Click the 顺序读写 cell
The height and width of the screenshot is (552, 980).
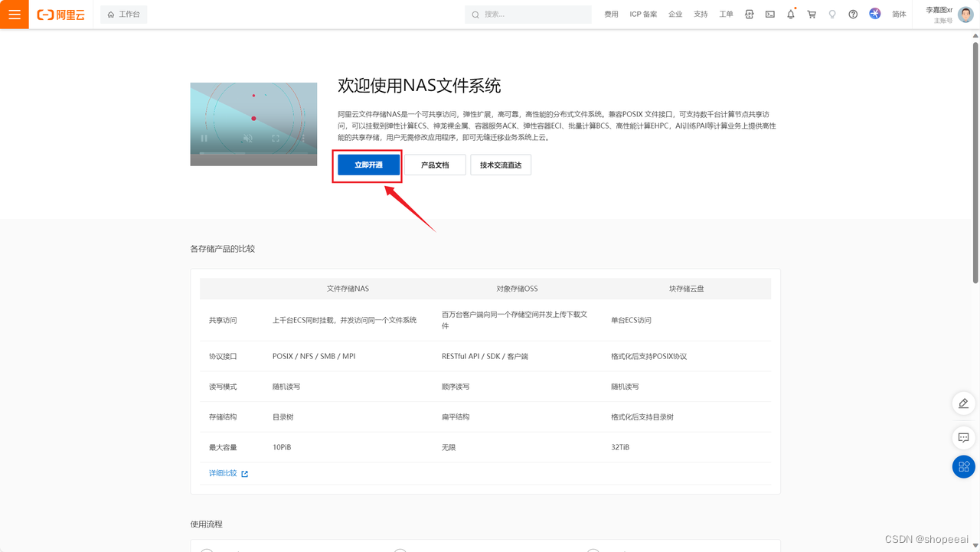click(456, 387)
